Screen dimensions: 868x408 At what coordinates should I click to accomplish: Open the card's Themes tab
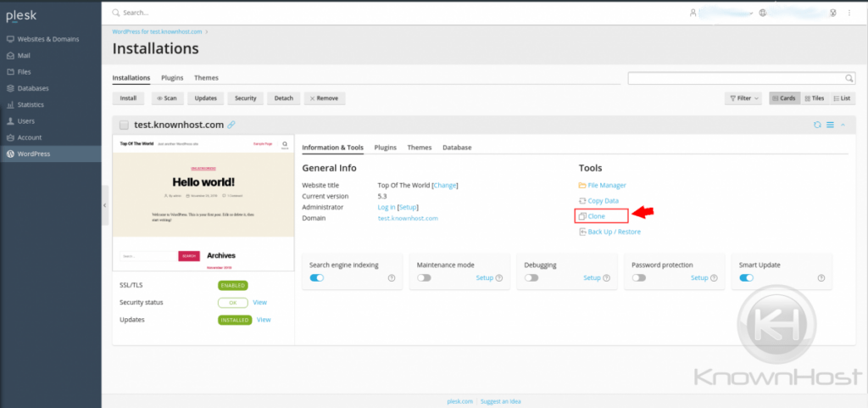coord(419,148)
